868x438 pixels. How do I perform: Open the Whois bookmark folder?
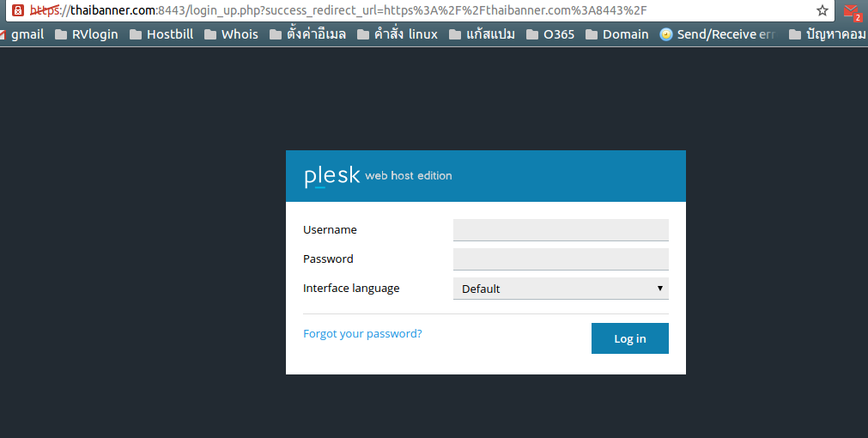(230, 34)
